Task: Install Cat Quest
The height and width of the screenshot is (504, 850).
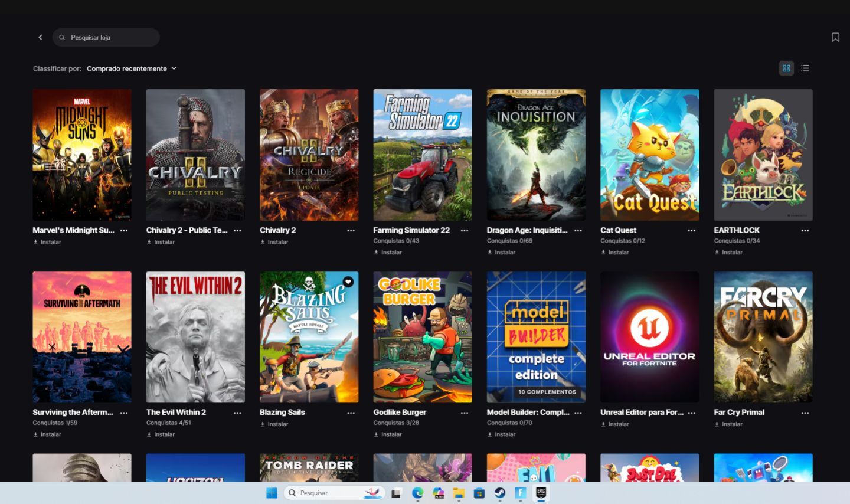Action: (x=615, y=252)
